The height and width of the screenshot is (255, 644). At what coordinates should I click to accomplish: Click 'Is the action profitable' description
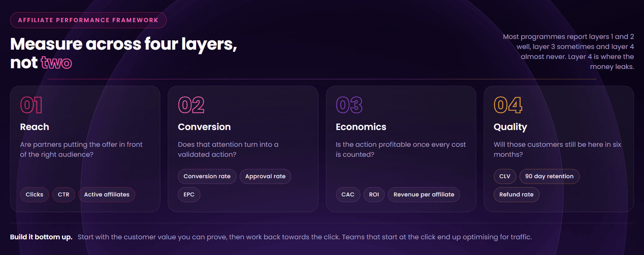pyautogui.click(x=401, y=149)
